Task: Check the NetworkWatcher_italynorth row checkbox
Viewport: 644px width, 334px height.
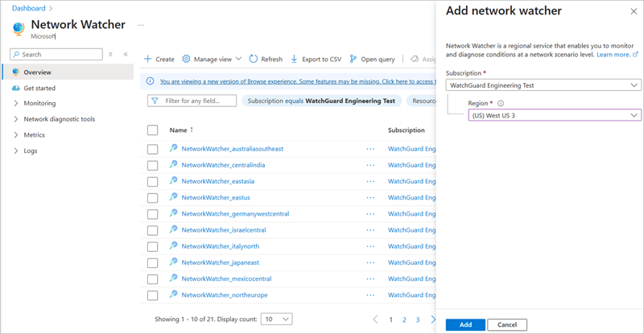Action: pos(152,246)
